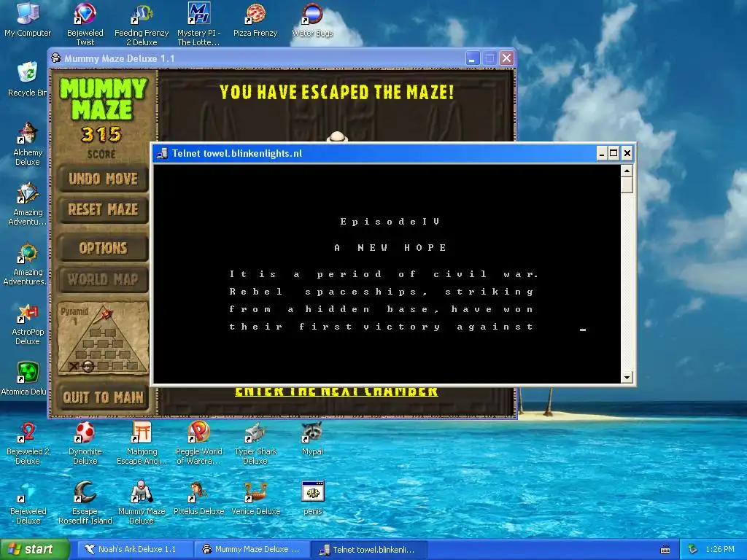This screenshot has width=747, height=560.
Task: Launch Bejeweled Twist shortcut
Action: click(x=85, y=24)
